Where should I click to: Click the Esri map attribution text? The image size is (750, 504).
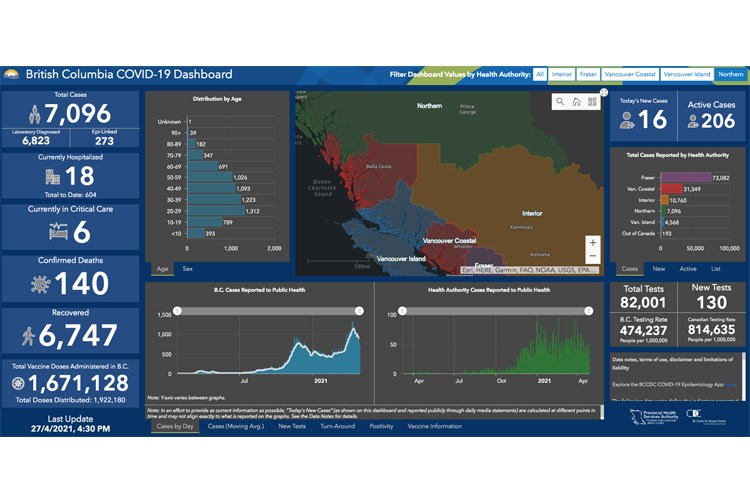529,270
